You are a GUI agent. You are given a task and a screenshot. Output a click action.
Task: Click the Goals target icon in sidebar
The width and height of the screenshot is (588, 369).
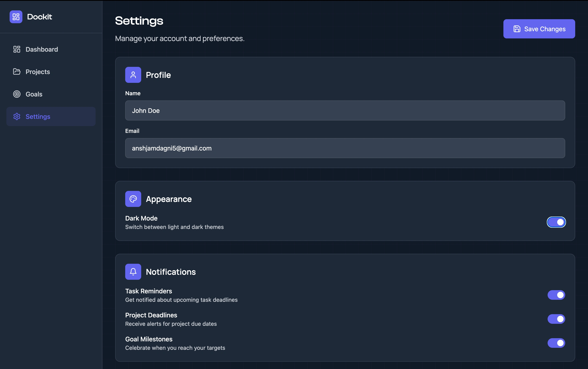point(17,94)
